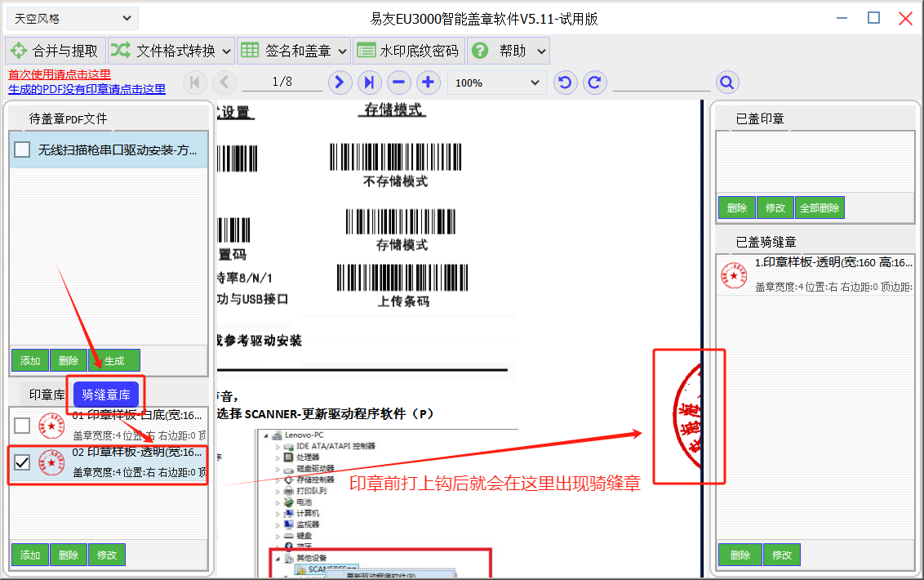This screenshot has width=924, height=580.
Task: Click the search text field
Action: pos(661,82)
